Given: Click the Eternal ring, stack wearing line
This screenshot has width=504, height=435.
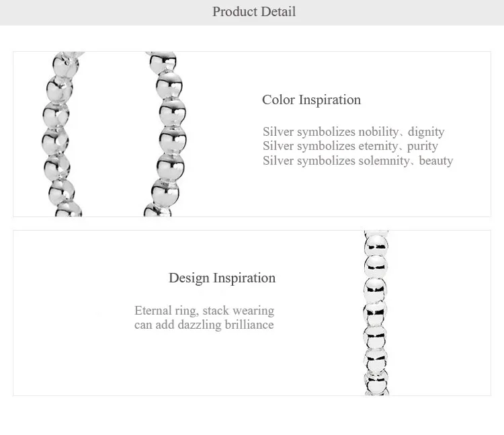Looking at the screenshot, I should (204, 311).
